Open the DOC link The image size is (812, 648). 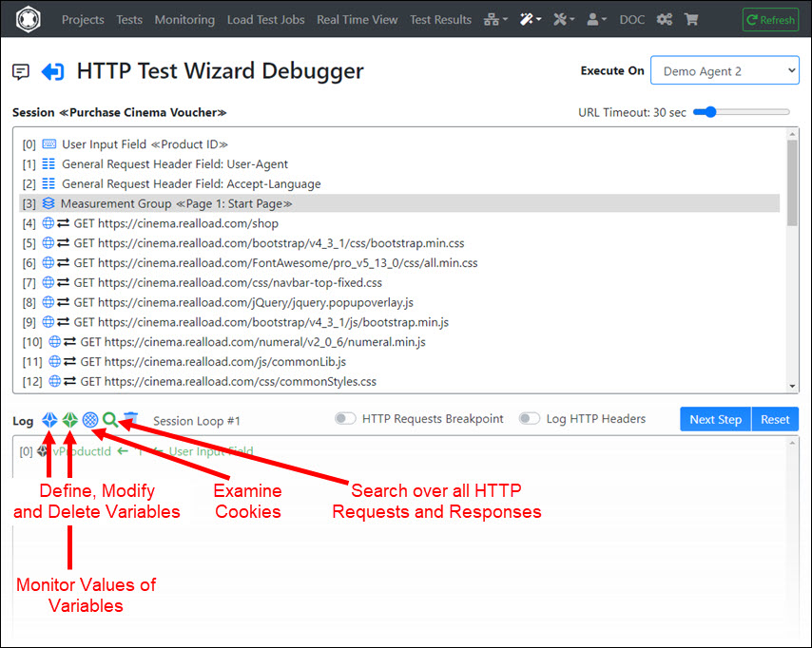[x=631, y=20]
